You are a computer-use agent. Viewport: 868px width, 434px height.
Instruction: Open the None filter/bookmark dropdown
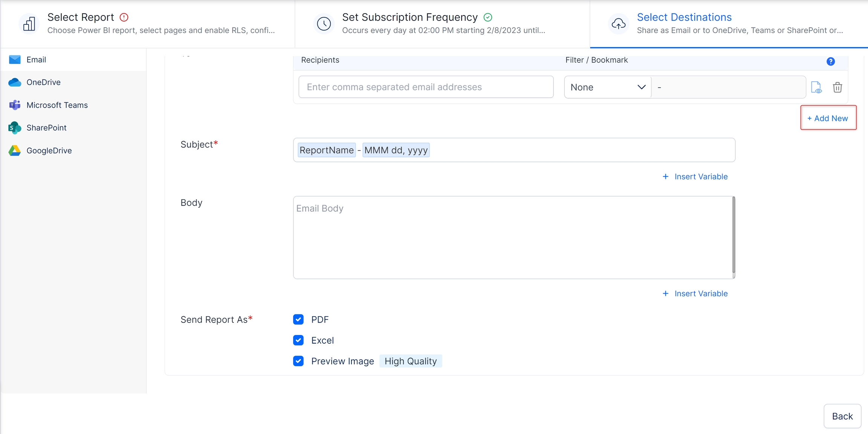607,87
